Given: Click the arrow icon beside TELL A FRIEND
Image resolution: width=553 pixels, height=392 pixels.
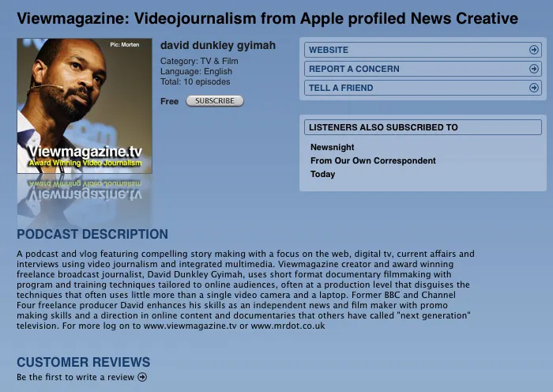Looking at the screenshot, I should point(533,88).
